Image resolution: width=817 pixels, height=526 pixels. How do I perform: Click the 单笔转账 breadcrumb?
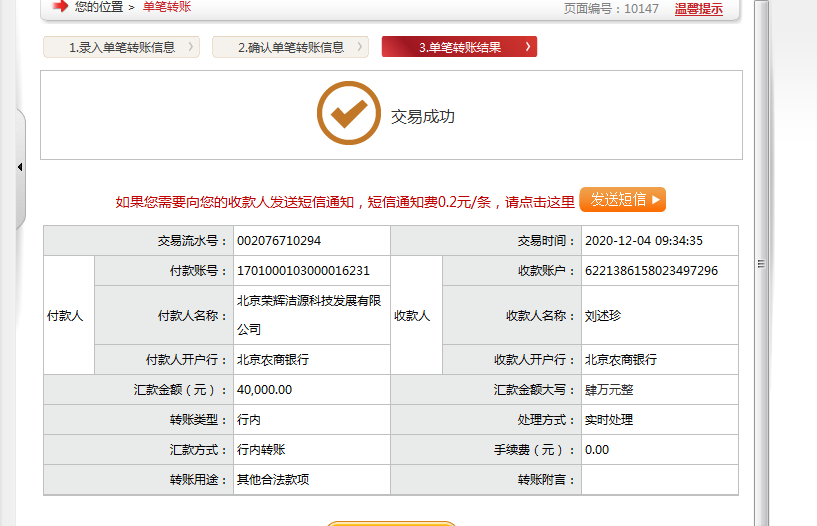[x=167, y=7]
